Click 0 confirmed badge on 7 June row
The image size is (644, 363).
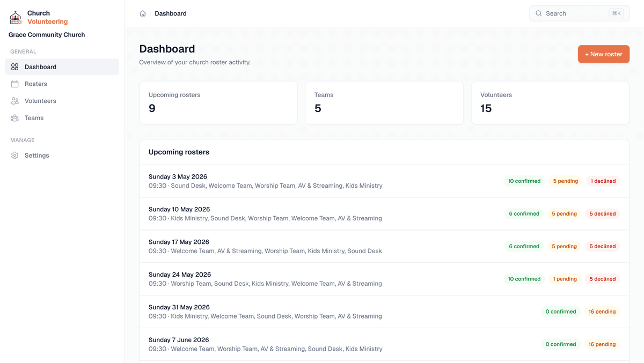(x=561, y=345)
